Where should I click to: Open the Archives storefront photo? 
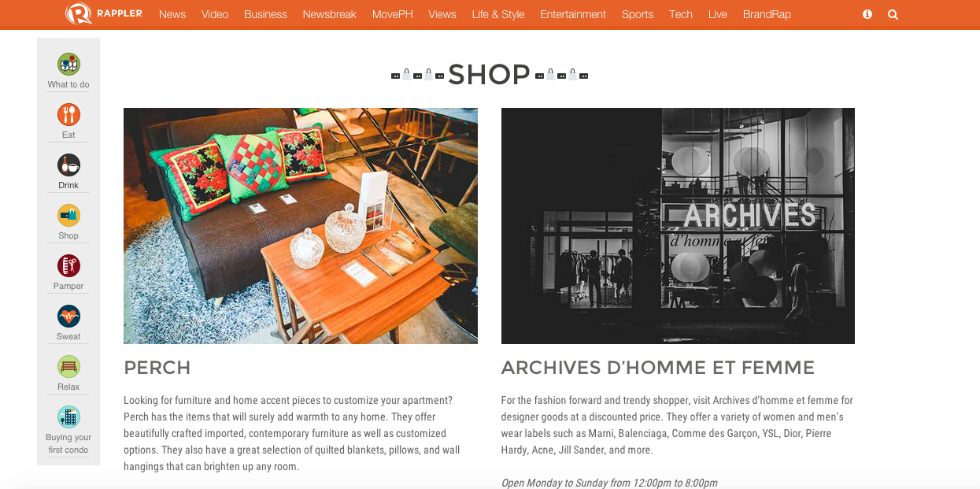click(678, 226)
